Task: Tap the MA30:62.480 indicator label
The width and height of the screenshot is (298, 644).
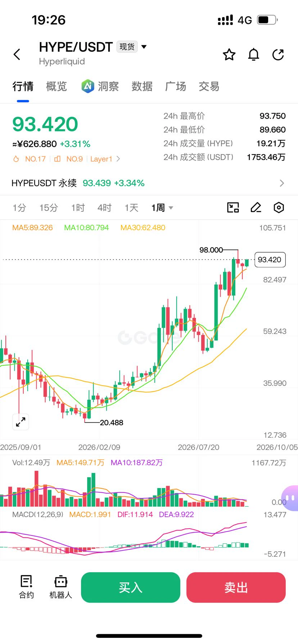Action: click(143, 227)
